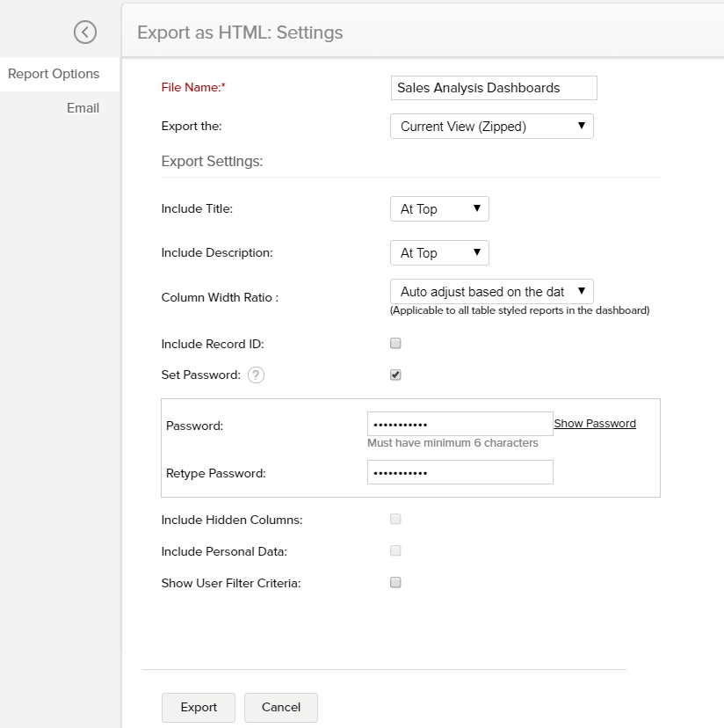Image resolution: width=724 pixels, height=728 pixels.
Task: Enable Include Hidden Columns
Action: 395,519
